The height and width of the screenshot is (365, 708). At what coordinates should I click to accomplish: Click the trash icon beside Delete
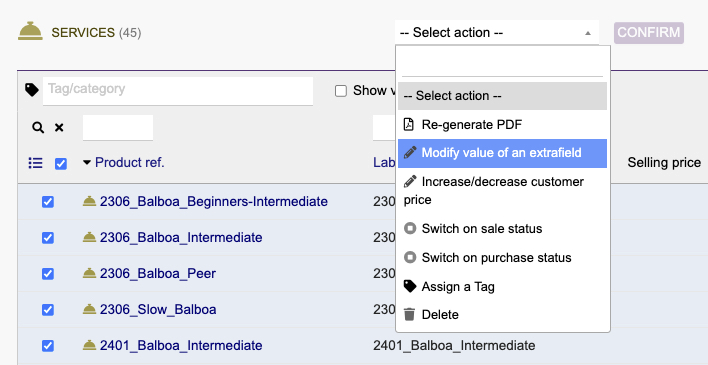click(x=410, y=314)
